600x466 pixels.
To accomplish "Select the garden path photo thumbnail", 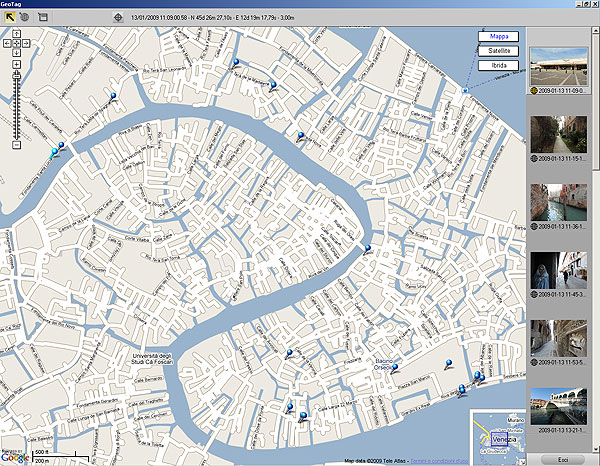I will (559, 135).
